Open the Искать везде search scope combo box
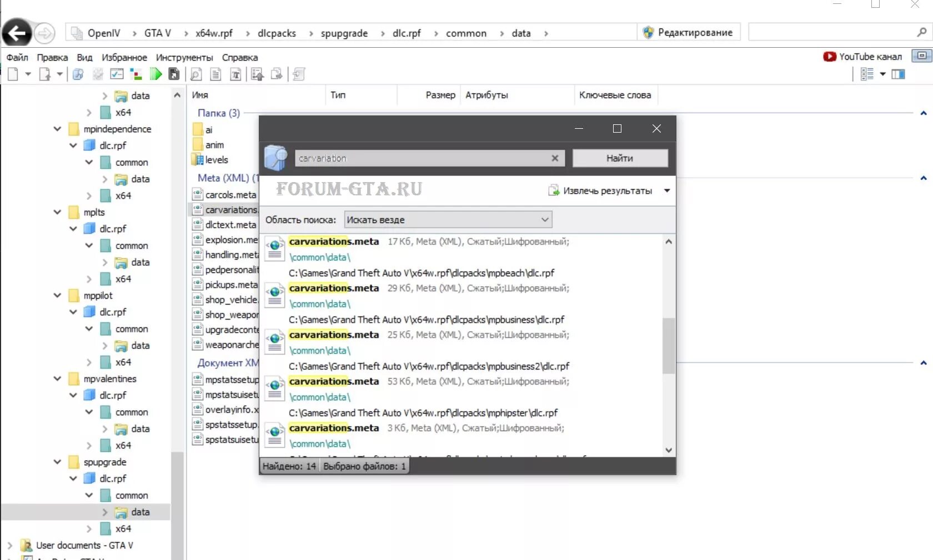This screenshot has height=560, width=933. coord(448,220)
